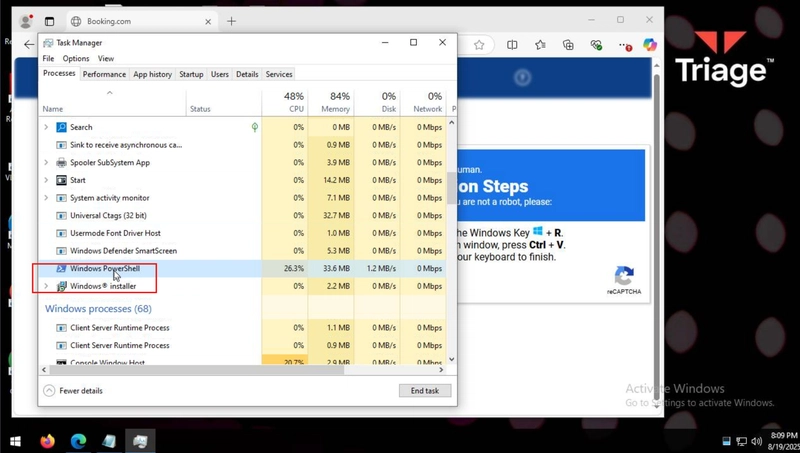Click the Edge browser profile icon
The image size is (800, 453).
click(26, 21)
